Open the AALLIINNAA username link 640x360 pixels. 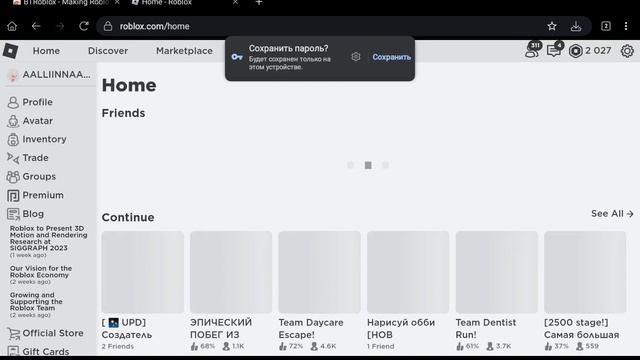[x=56, y=75]
